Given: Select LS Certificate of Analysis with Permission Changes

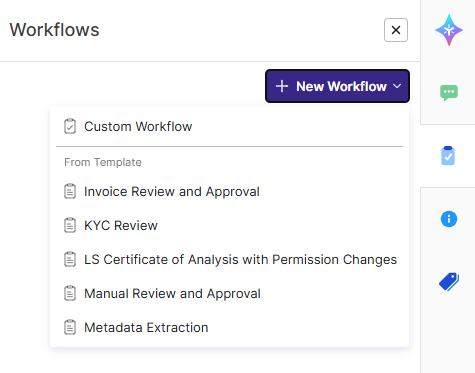Looking at the screenshot, I should coord(229,259).
